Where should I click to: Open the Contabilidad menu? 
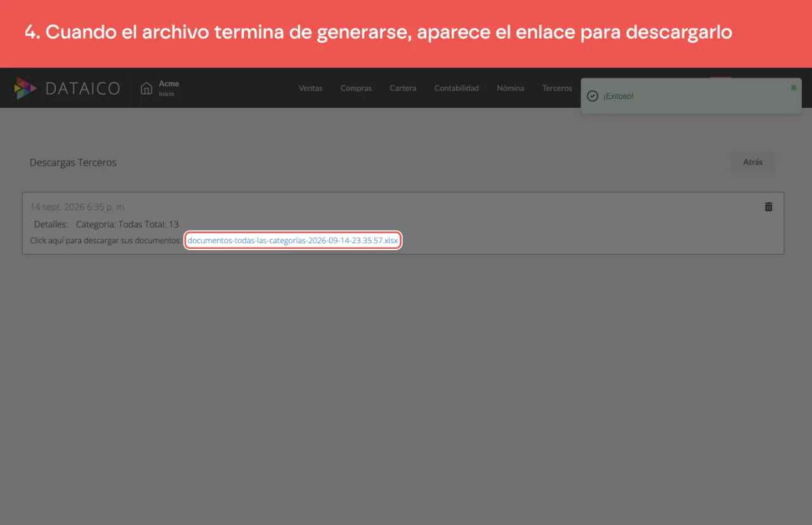456,88
